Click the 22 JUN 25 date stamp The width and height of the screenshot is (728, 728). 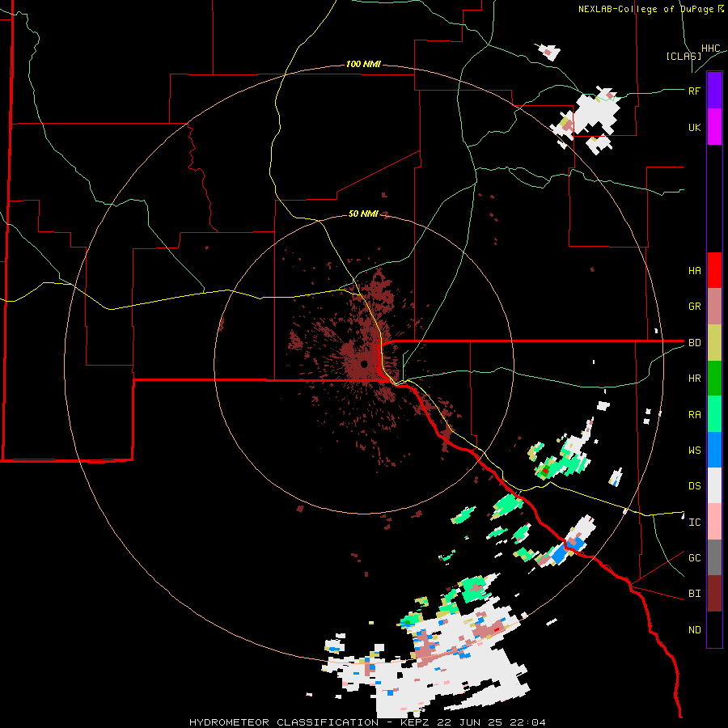pyautogui.click(x=471, y=722)
